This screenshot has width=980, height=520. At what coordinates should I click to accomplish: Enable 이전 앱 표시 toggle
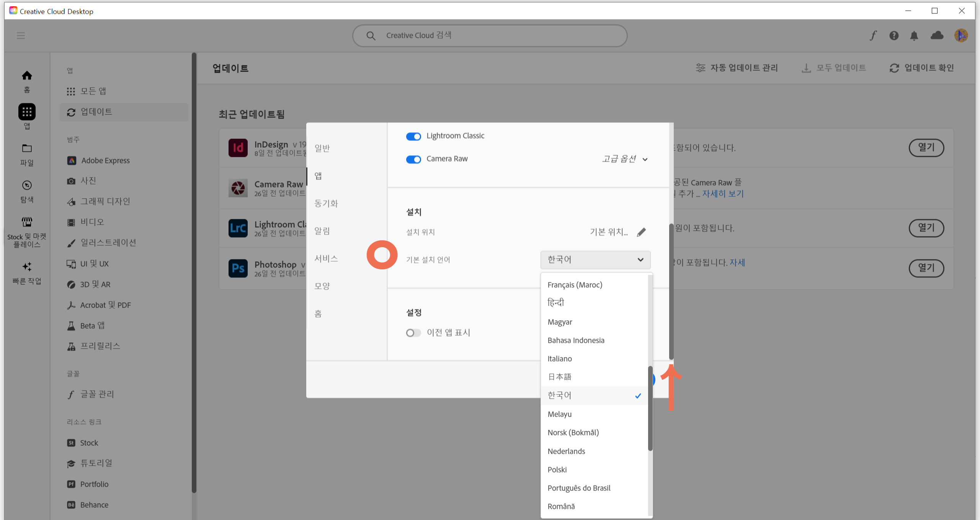tap(413, 333)
